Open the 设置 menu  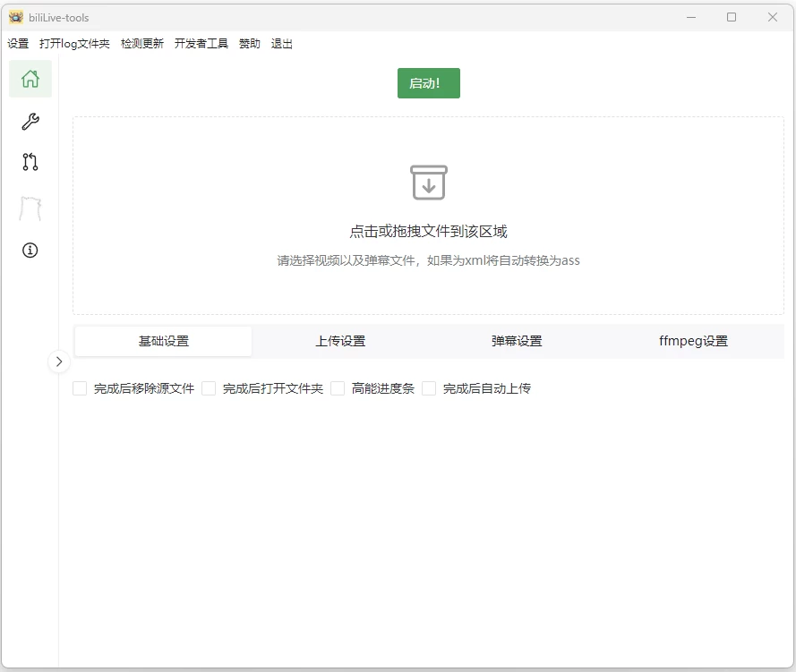tap(18, 43)
